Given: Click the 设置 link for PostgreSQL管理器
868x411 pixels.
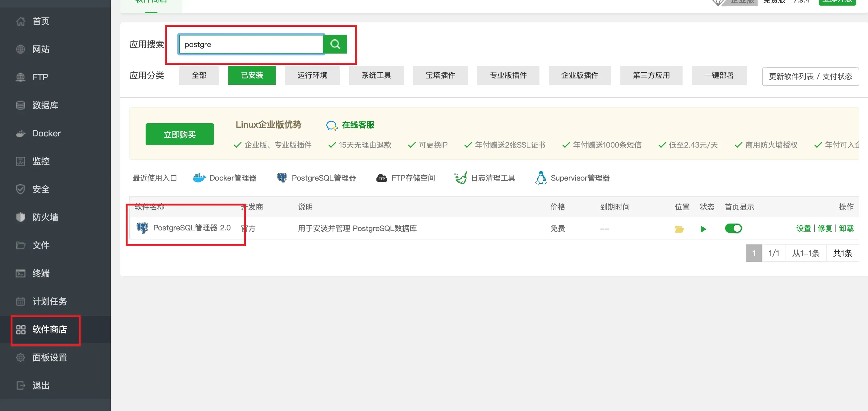Looking at the screenshot, I should 803,228.
